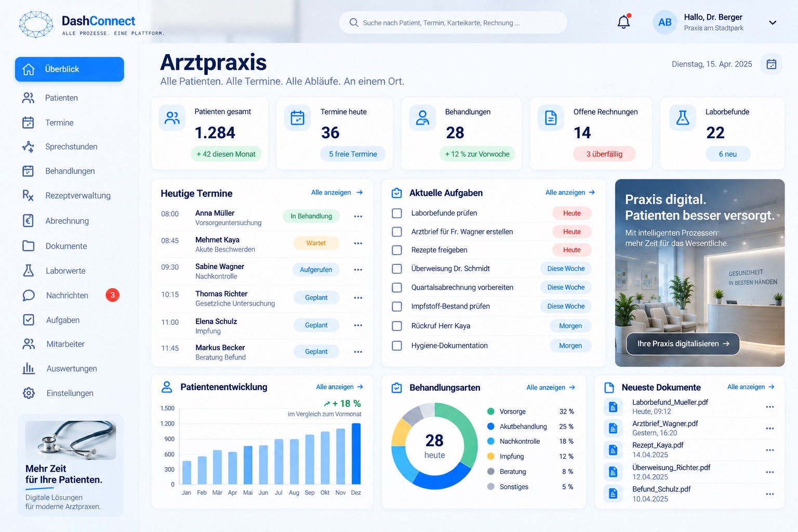This screenshot has width=798, height=532.
Task: Click Alle anzeigen in Neueste Dokumente
Action: [751, 387]
